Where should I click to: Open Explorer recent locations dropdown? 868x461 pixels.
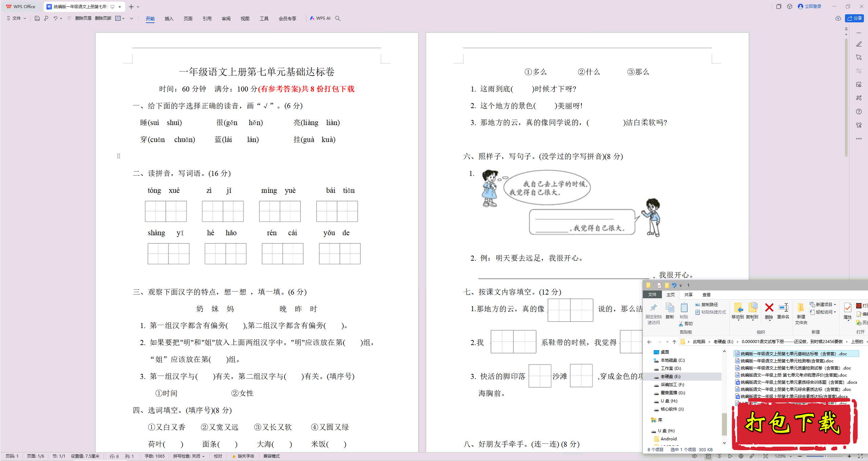point(667,342)
